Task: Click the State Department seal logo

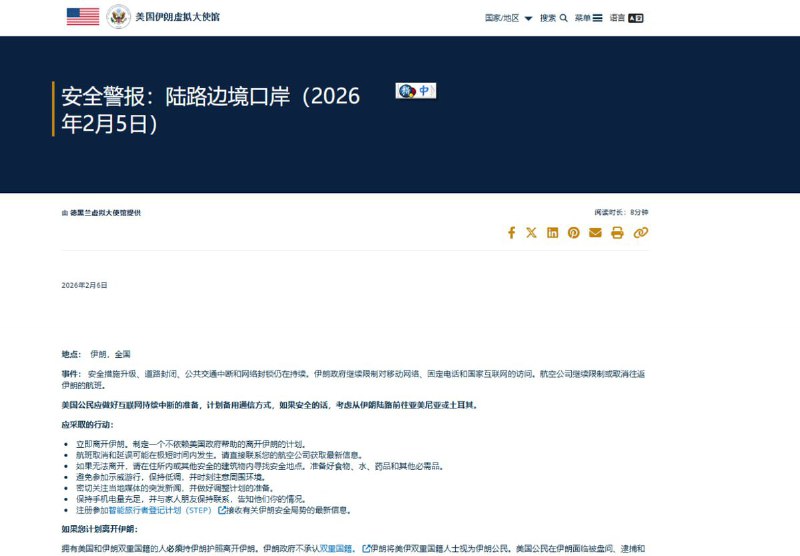Action: [118, 17]
